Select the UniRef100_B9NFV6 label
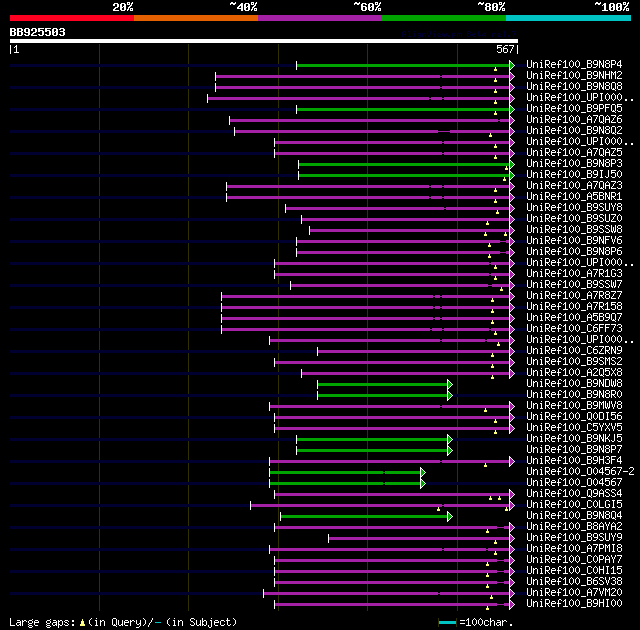This screenshot has width=640, height=630. point(574,241)
